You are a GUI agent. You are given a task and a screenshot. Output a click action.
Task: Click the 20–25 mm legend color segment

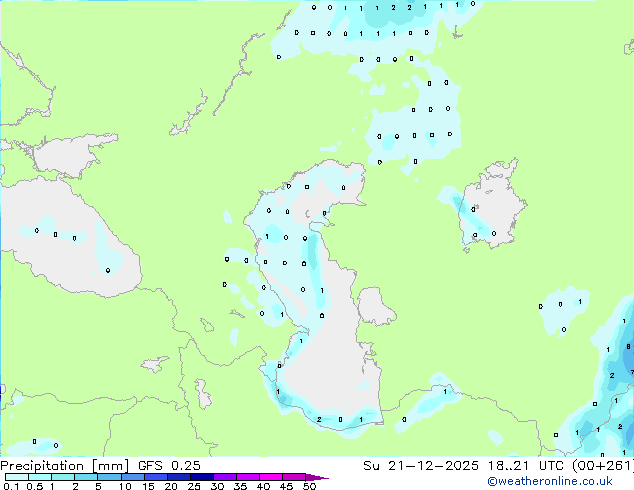click(x=179, y=477)
